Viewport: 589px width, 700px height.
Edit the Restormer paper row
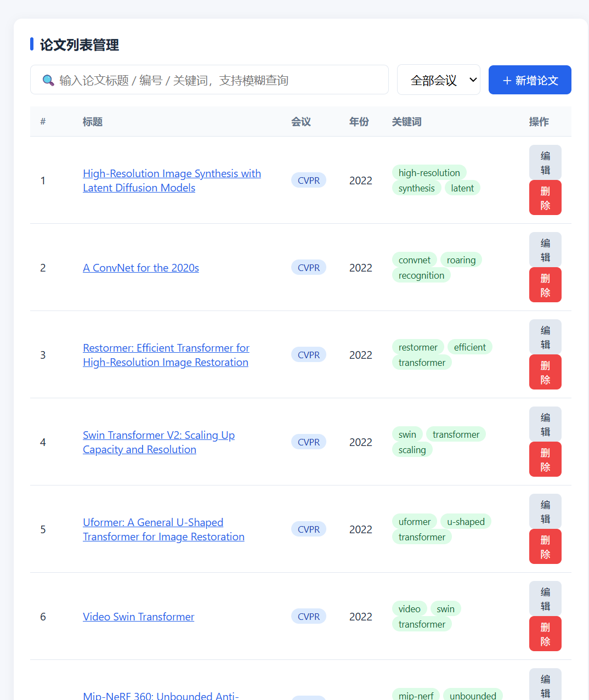point(545,337)
